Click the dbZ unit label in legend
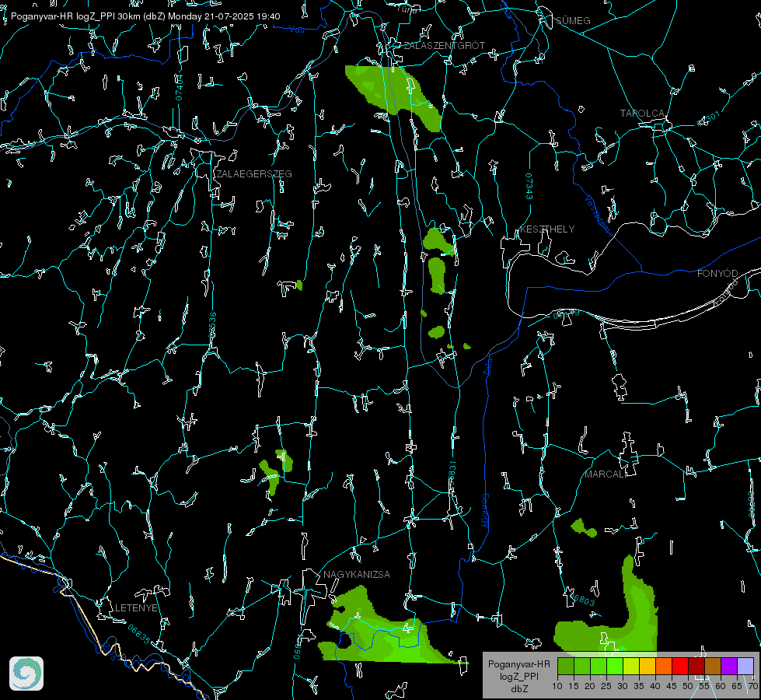Viewport: 761px width, 700px height. coord(519,689)
